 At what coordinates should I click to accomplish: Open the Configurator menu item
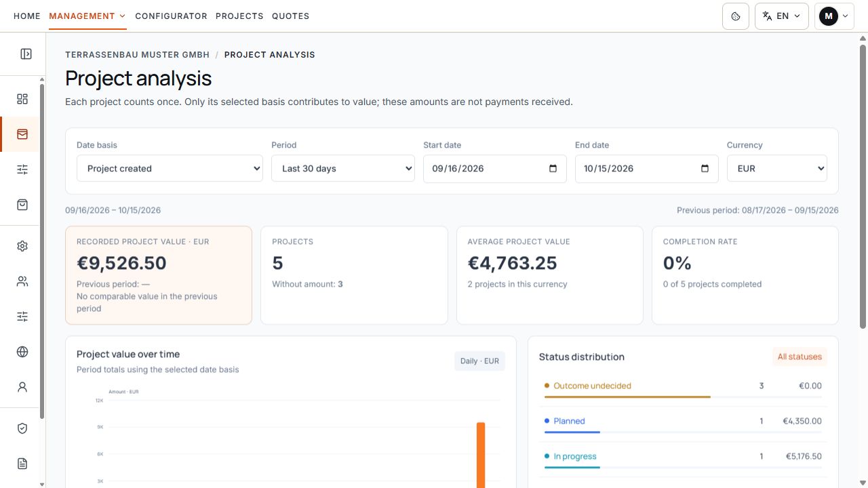click(x=171, y=16)
